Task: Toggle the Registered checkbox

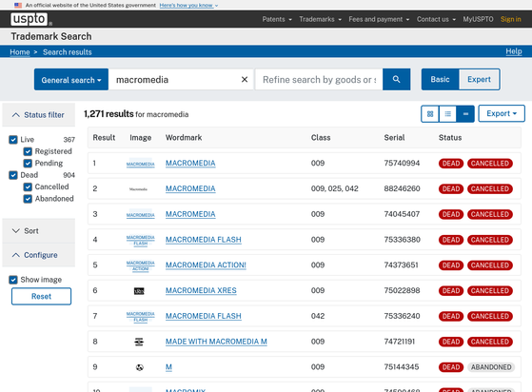Action: tap(28, 151)
